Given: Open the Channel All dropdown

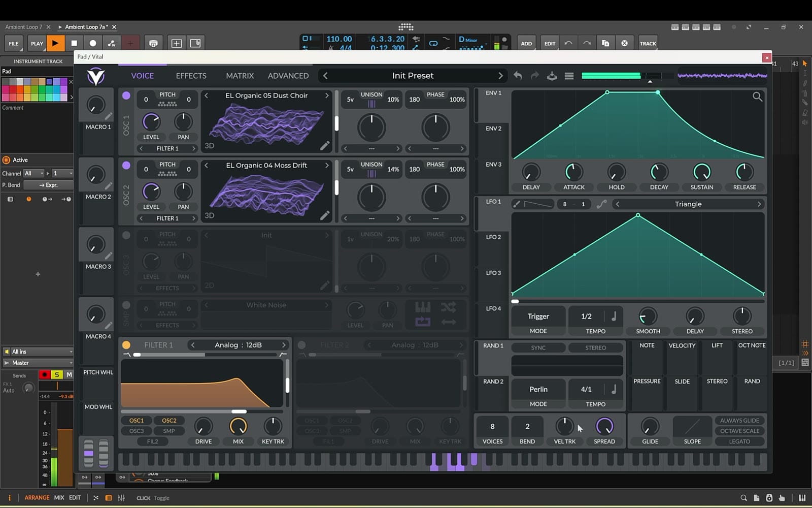Looking at the screenshot, I should [x=34, y=173].
